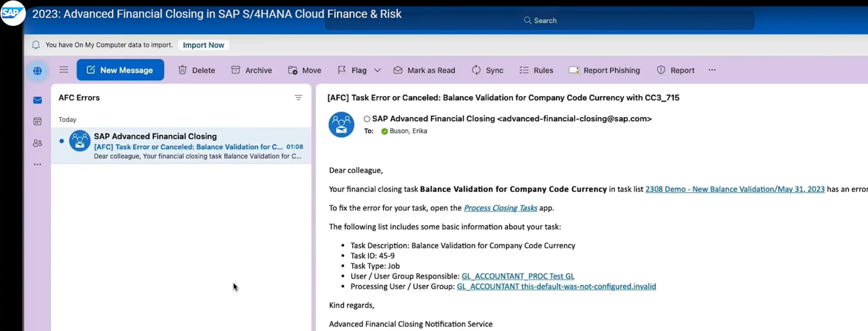Click the Rules list icon
Screen dimensions: 868x331
click(x=524, y=70)
